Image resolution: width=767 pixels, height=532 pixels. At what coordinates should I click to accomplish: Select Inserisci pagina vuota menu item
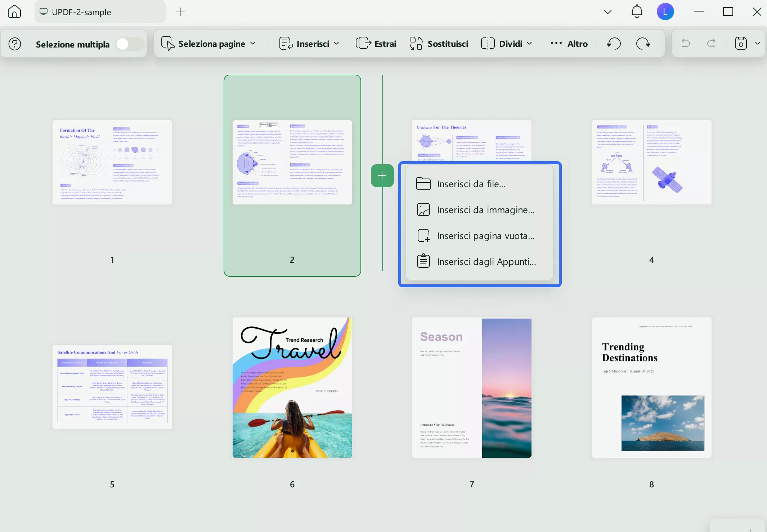485,236
